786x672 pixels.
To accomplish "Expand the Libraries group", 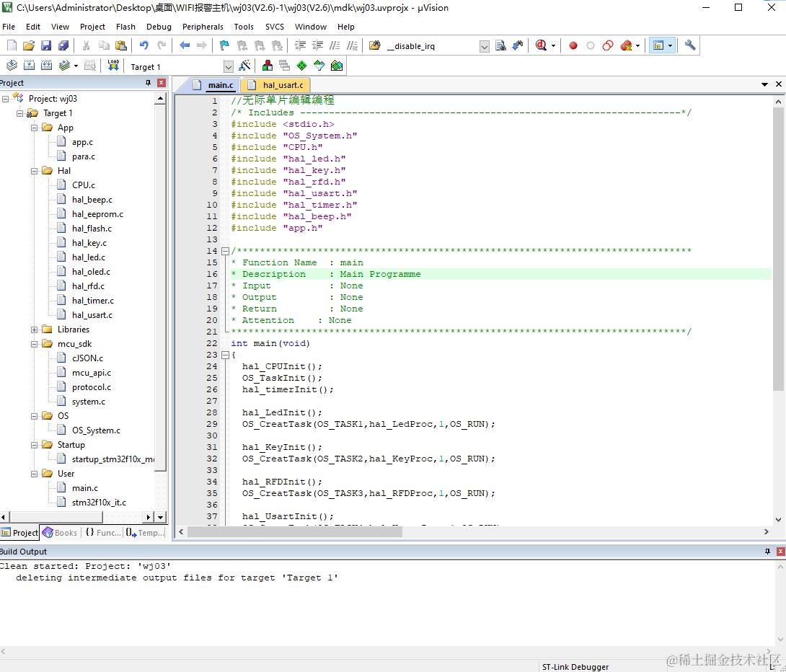I will (x=34, y=330).
